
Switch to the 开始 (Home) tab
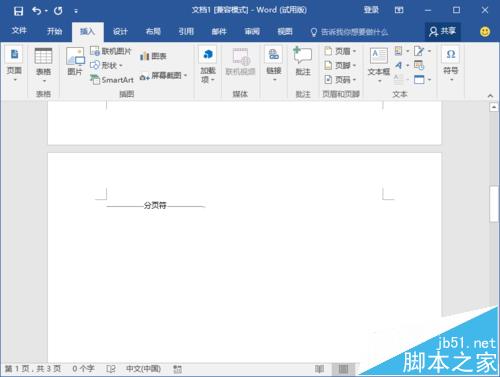pyautogui.click(x=54, y=31)
